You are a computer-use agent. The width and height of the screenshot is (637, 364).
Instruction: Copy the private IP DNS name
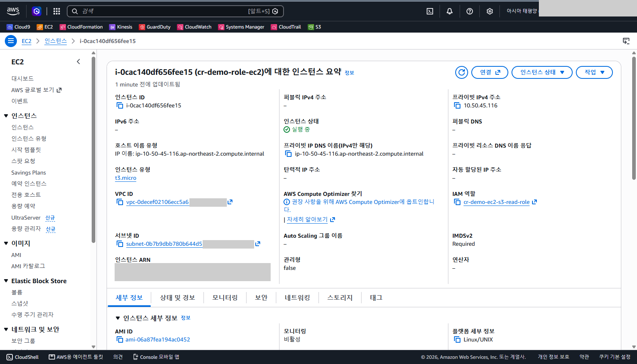click(288, 154)
